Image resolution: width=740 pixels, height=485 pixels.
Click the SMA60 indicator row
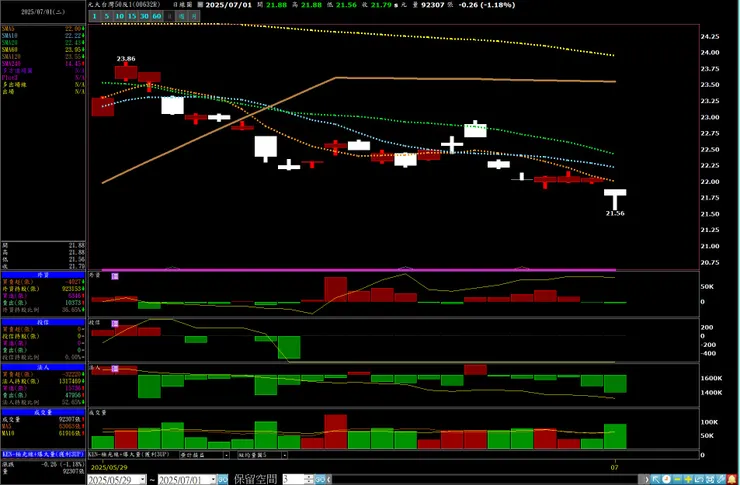43,50
